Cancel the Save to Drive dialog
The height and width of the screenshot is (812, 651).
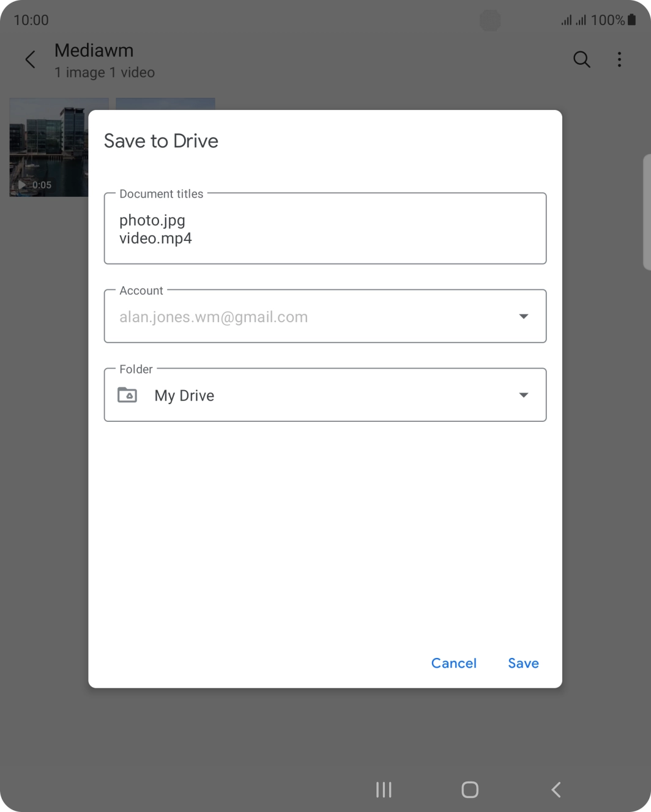(x=453, y=663)
